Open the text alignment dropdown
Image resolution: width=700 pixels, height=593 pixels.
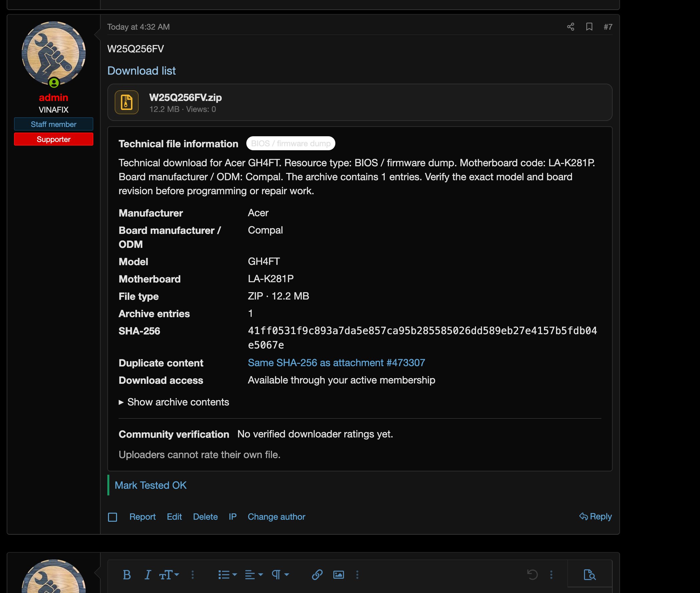click(x=254, y=575)
